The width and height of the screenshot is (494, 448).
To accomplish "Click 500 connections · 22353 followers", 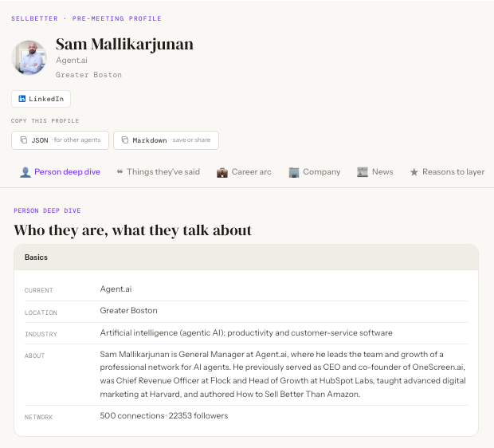I will 164,416.
